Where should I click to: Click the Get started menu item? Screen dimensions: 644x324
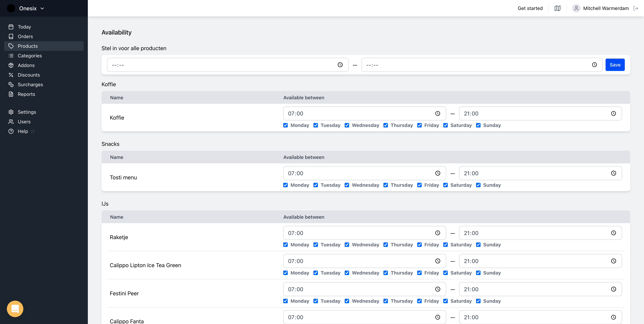tap(530, 8)
